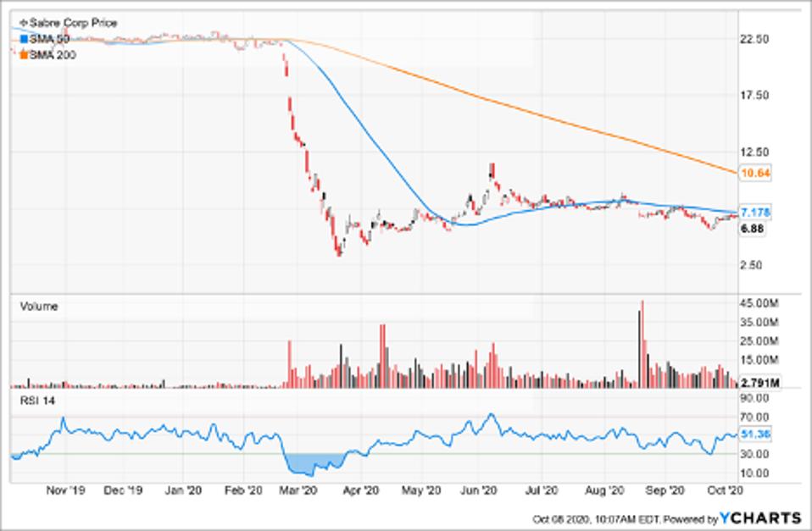
Task: Click the 51.36 RSI value tag
Action: coord(754,434)
